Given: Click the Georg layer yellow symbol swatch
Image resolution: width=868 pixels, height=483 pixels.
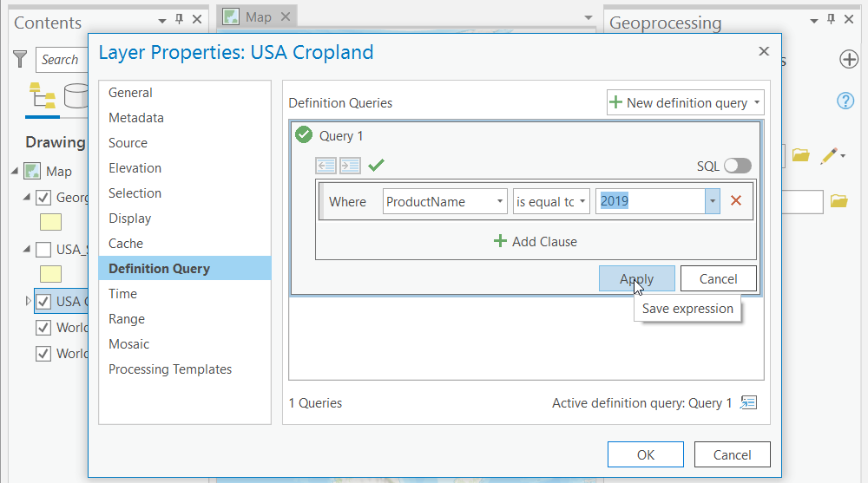Looking at the screenshot, I should coord(50,222).
